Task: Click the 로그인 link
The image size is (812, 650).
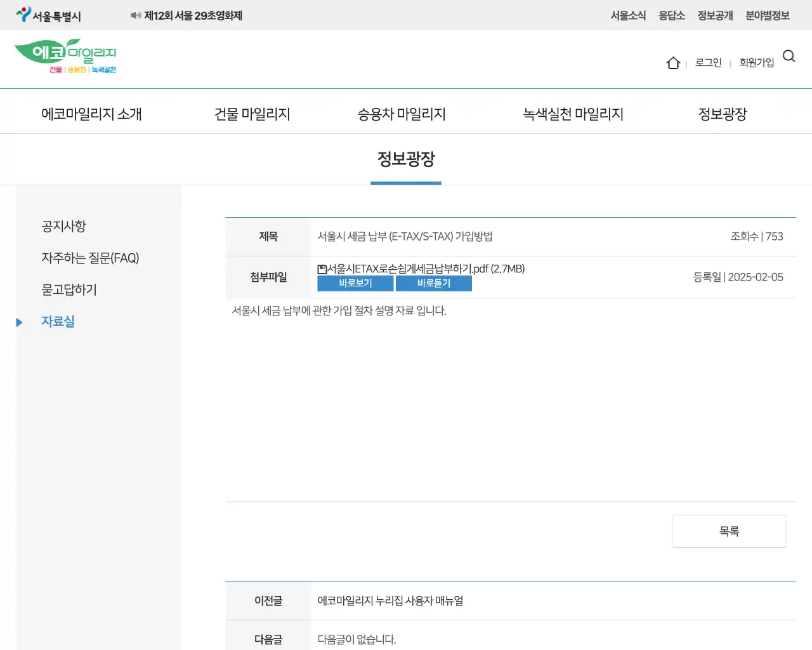Action: tap(709, 63)
